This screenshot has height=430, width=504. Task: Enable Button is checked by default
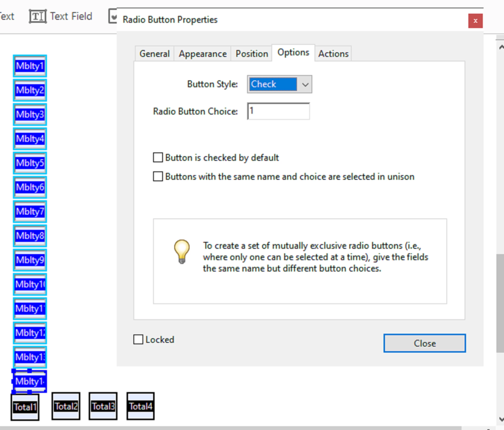[158, 157]
